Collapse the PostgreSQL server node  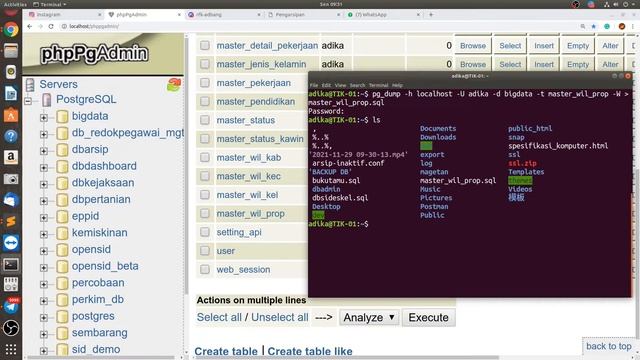(28, 100)
